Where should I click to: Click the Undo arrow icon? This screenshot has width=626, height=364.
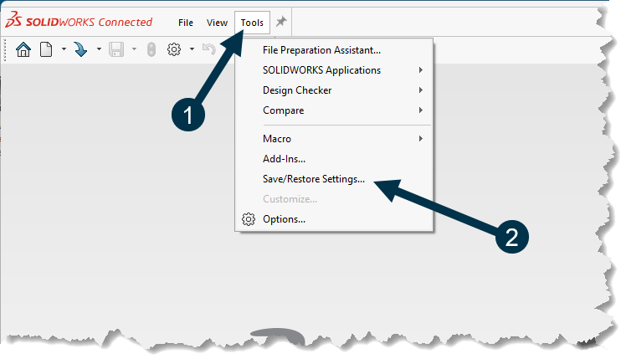pos(208,49)
